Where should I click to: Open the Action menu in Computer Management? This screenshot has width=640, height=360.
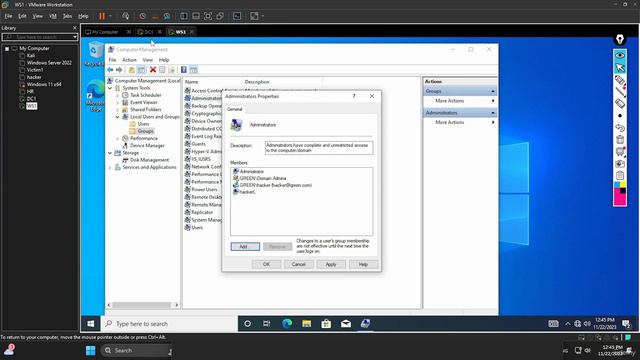[129, 60]
